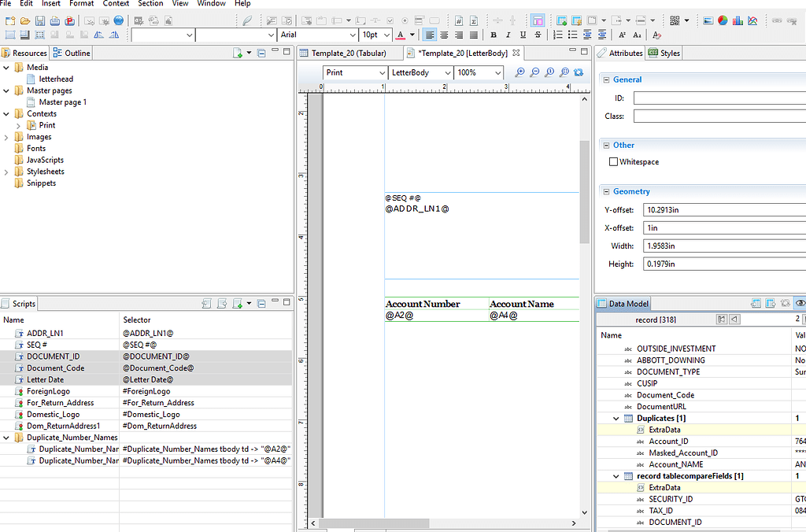Toggle the underline formatting button

coord(523,35)
